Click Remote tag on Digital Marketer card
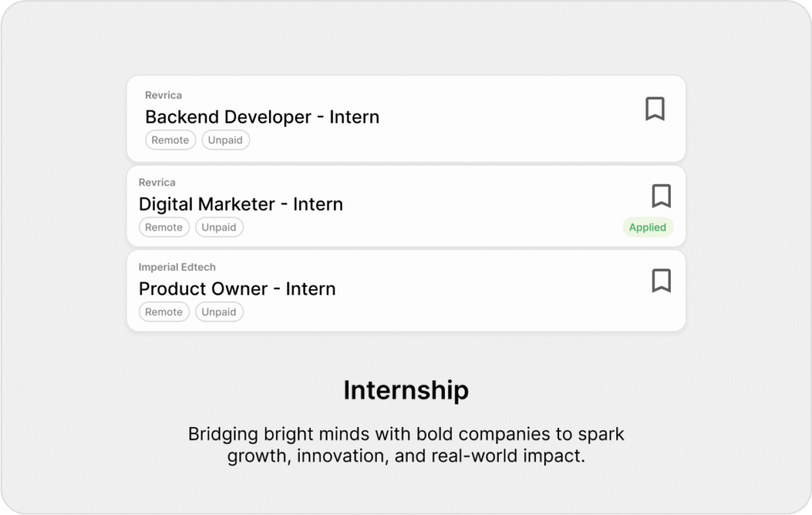812x515 pixels. pos(164,227)
